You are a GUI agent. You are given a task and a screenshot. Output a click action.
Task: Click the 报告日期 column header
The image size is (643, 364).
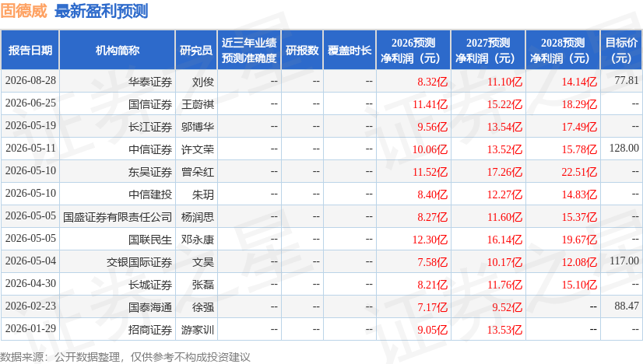(30, 50)
